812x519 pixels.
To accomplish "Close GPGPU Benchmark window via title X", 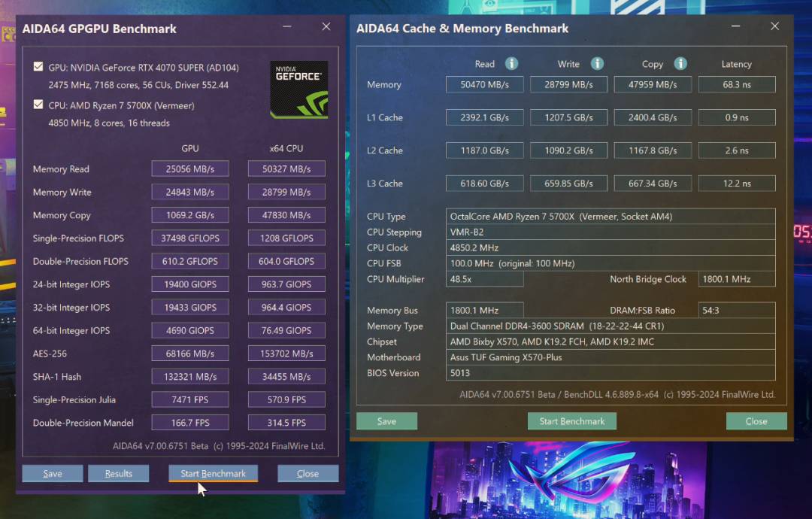I will click(326, 26).
